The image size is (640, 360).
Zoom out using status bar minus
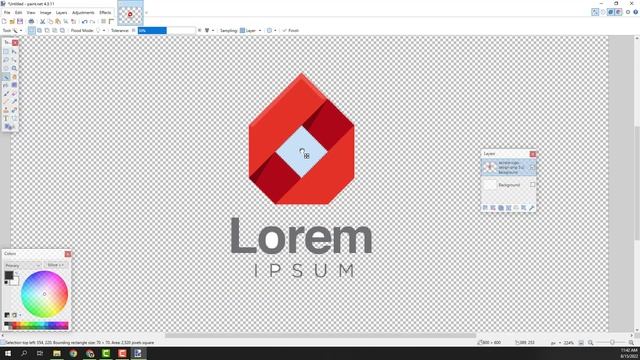(590, 342)
